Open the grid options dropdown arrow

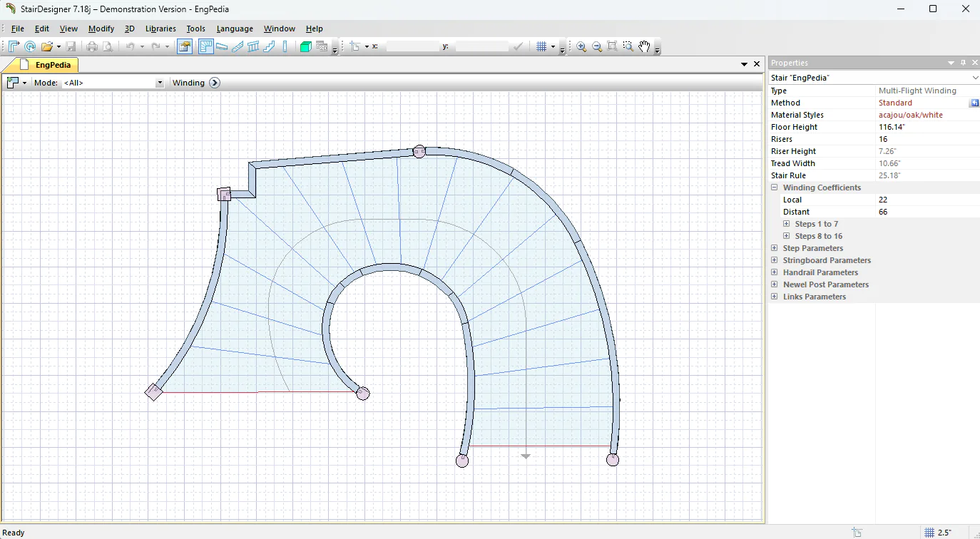(553, 47)
